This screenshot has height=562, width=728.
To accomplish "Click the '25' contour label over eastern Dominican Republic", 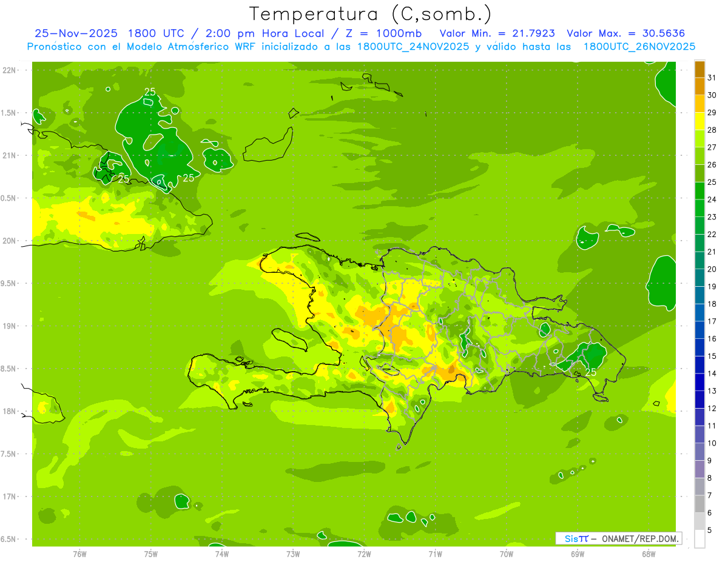I will coord(590,372).
